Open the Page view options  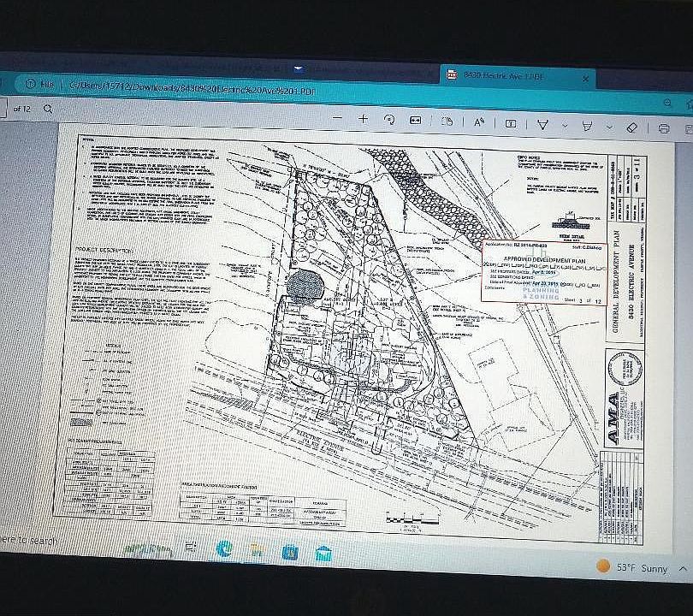pyautogui.click(x=447, y=121)
